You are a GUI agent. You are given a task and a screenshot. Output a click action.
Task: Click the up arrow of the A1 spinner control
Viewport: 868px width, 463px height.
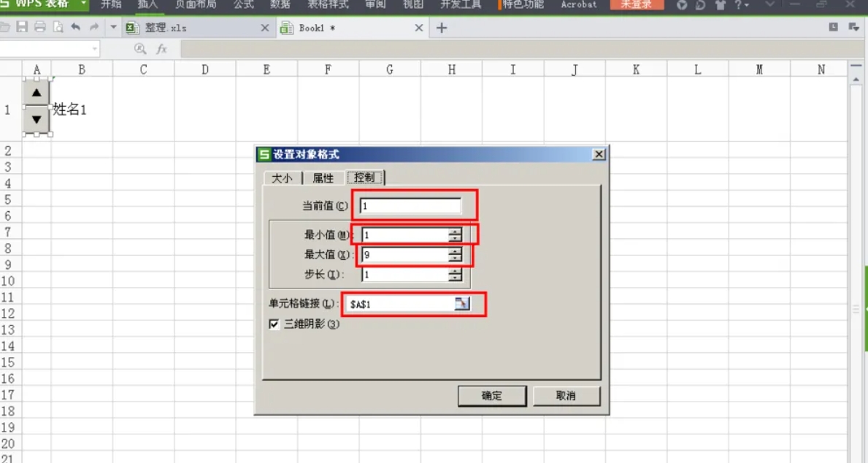36,92
